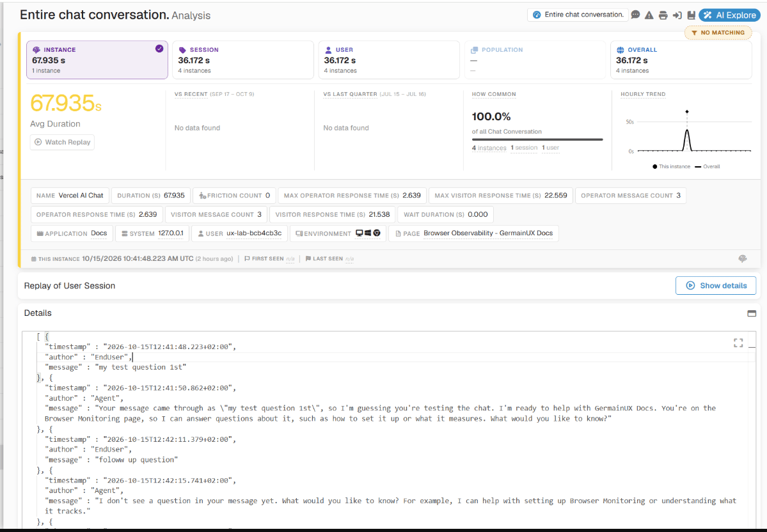Click the VS LAST QUARTER header label
The width and height of the screenshot is (767, 532).
click(350, 94)
